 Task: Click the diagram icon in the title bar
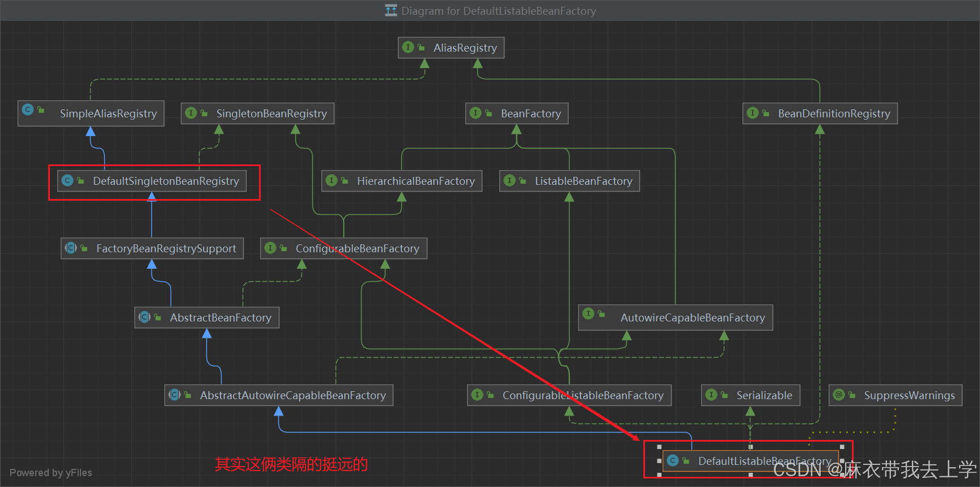[391, 10]
